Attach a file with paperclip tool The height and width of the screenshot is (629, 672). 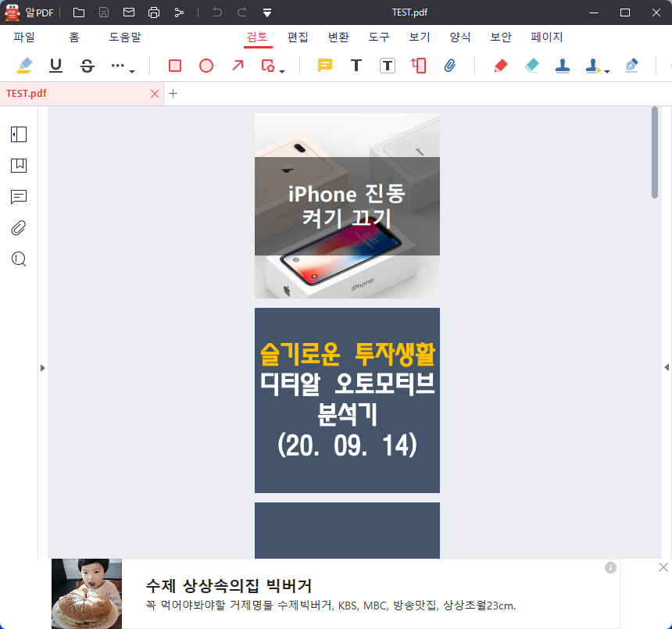[449, 66]
